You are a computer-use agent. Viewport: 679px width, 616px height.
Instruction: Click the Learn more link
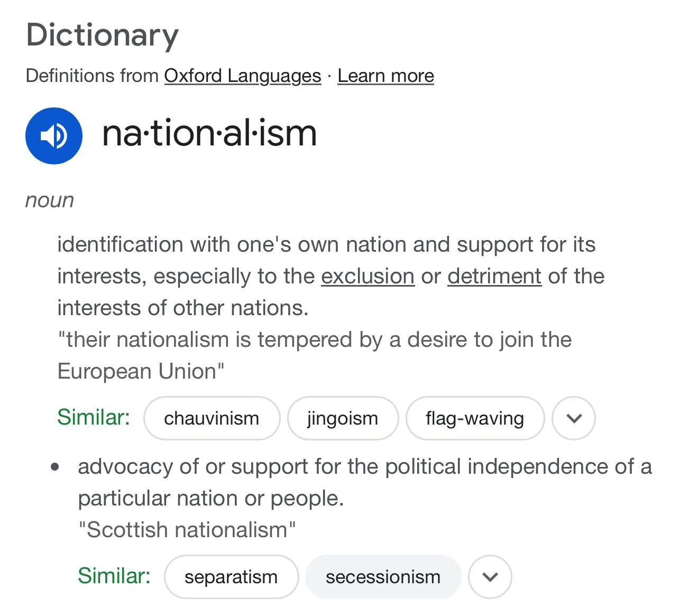coord(386,76)
